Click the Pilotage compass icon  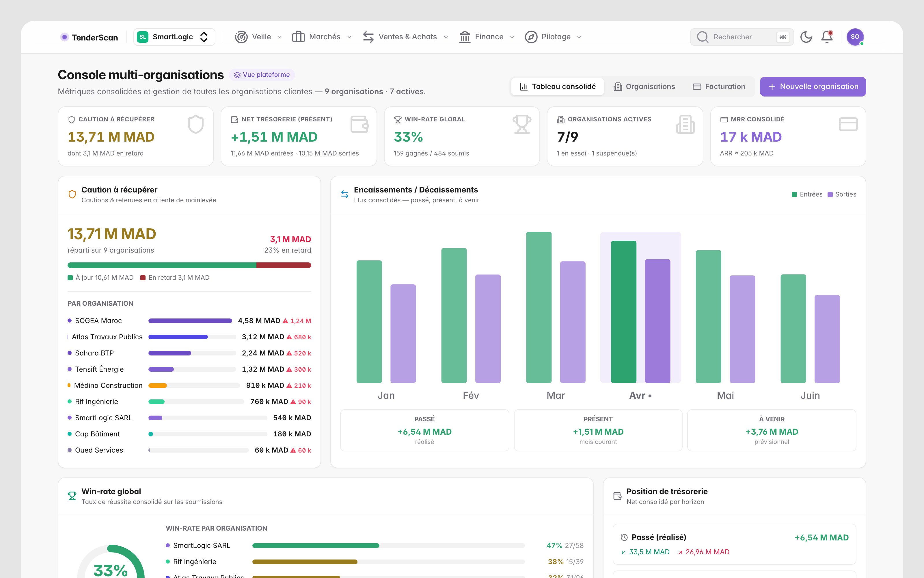tap(531, 37)
